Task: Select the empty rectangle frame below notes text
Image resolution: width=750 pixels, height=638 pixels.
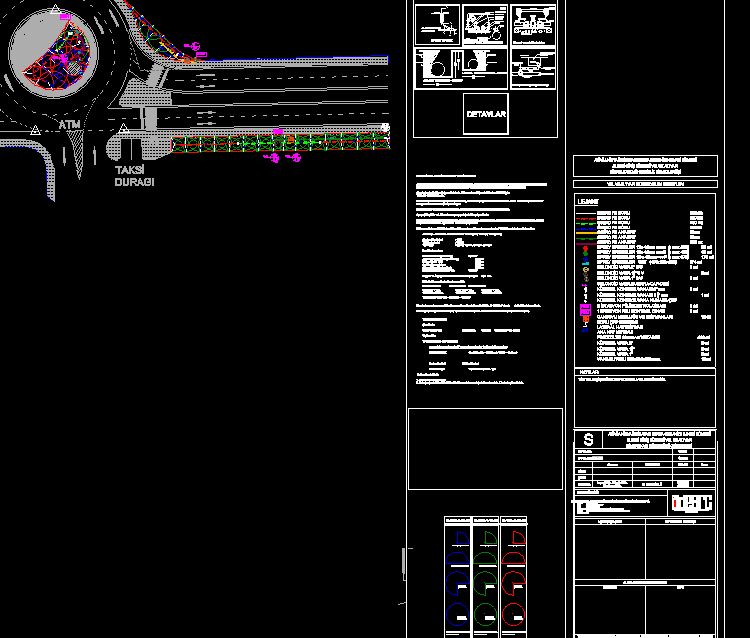Action: pyautogui.click(x=485, y=448)
